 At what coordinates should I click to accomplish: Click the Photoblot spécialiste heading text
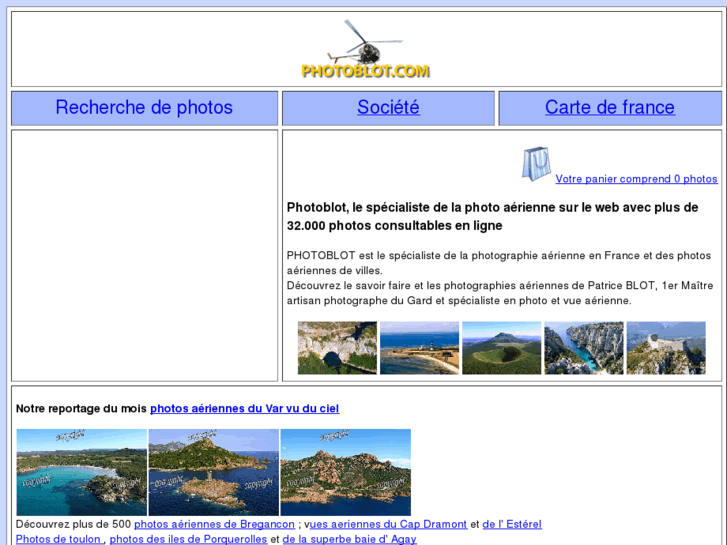[492, 217]
